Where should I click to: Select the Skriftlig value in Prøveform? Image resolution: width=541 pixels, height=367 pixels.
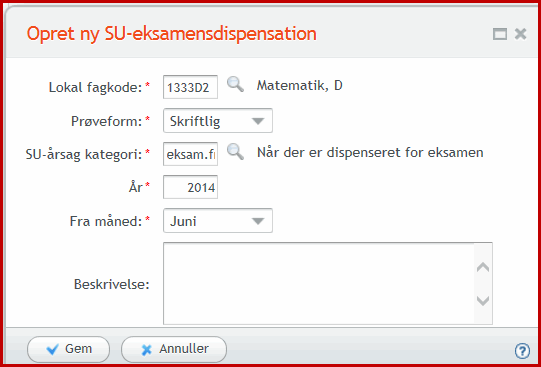pyautogui.click(x=195, y=121)
